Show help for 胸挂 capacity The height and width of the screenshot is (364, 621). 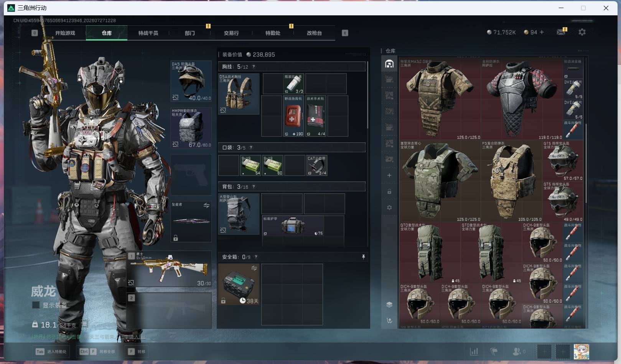pyautogui.click(x=254, y=66)
